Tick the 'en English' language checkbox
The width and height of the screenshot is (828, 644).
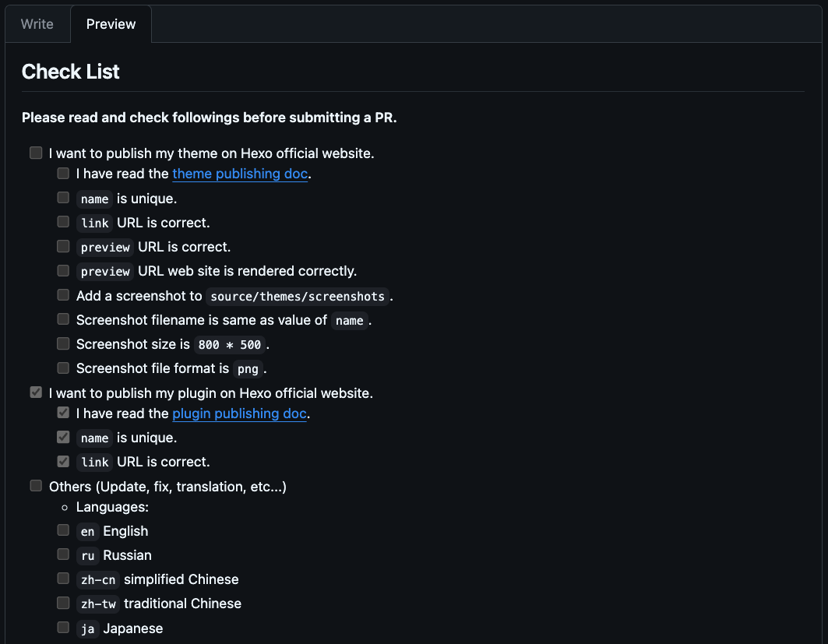tap(63, 530)
